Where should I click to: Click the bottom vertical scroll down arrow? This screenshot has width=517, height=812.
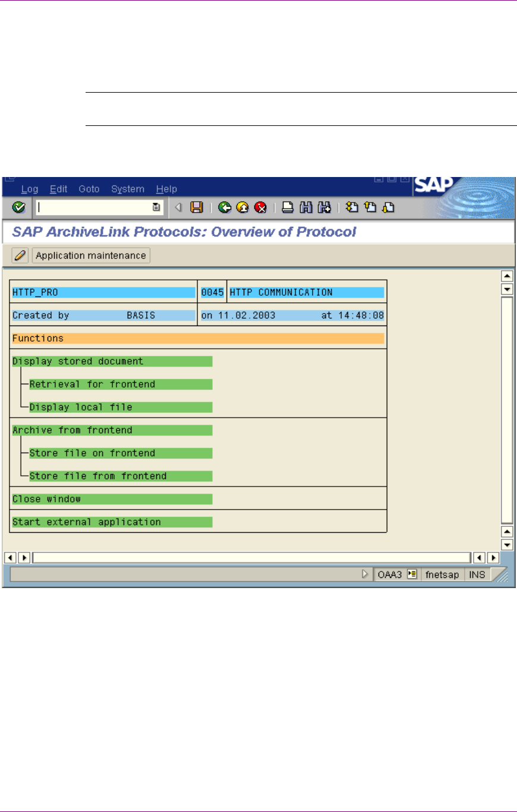507,544
